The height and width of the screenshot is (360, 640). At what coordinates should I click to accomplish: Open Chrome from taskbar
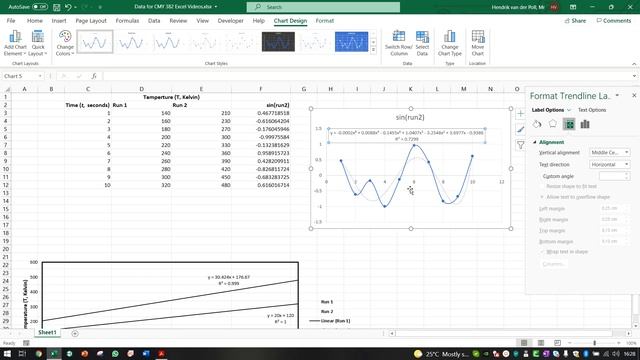39,354
